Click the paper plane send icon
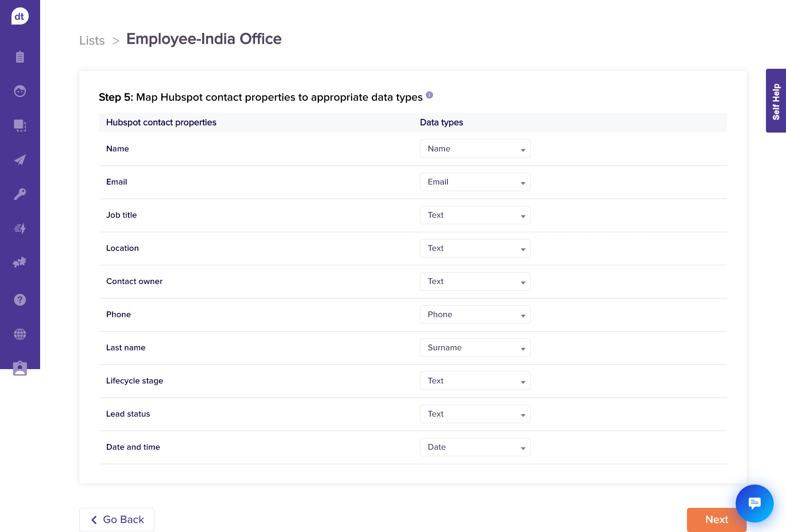Image resolution: width=786 pixels, height=532 pixels. (x=20, y=160)
